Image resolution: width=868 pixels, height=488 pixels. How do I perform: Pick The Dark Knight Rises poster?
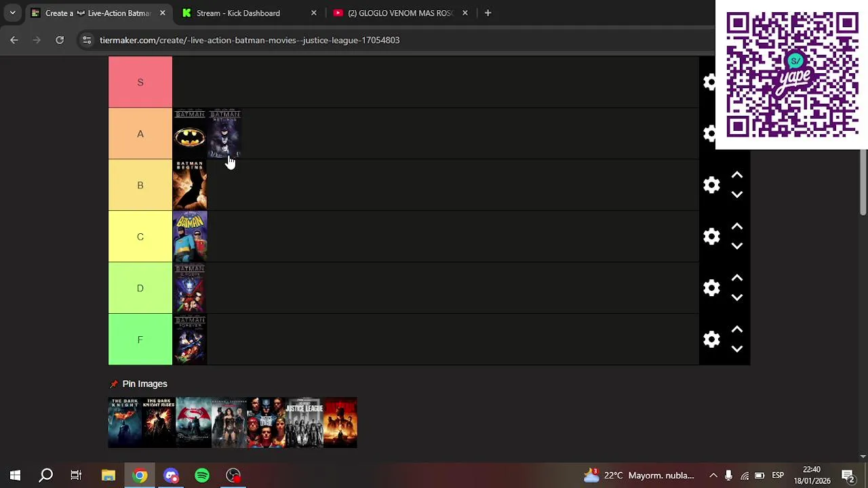coord(159,422)
